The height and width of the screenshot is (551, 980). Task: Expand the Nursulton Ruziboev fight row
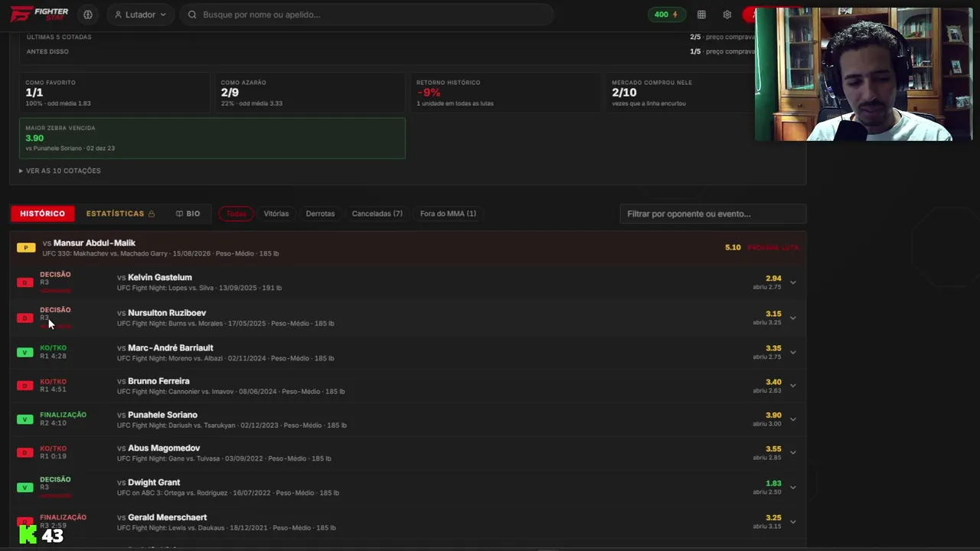coord(793,318)
